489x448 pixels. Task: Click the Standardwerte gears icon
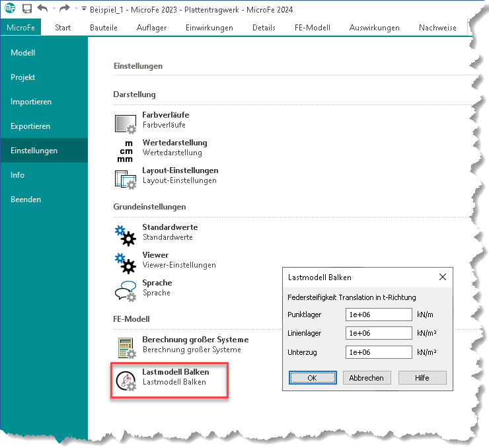click(126, 236)
